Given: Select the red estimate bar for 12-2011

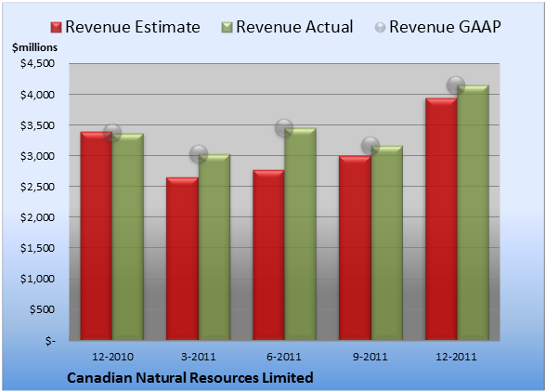Looking at the screenshot, I should tap(441, 219).
